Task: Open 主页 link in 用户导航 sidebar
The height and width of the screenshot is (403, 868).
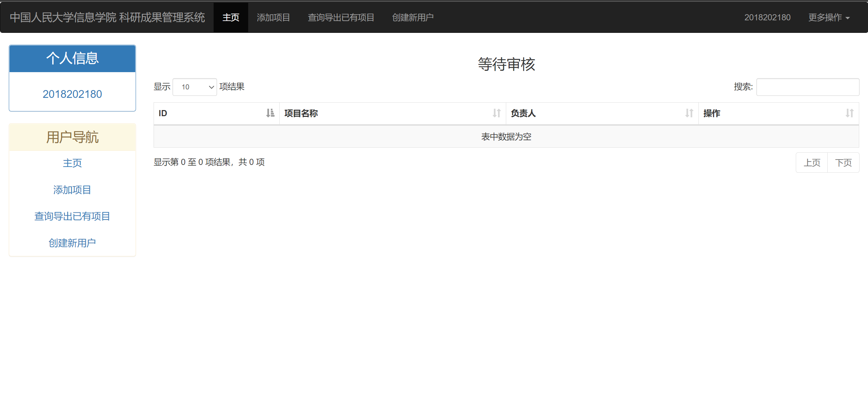Action: tap(72, 163)
